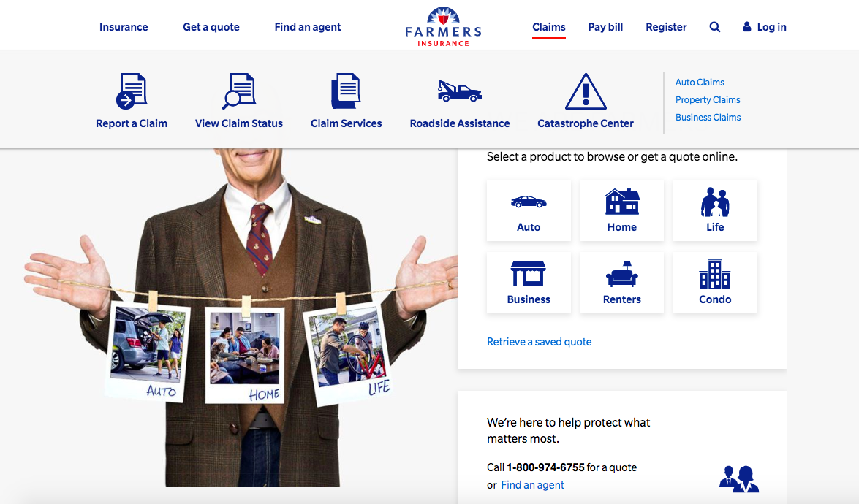This screenshot has width=859, height=504.
Task: Pick the Life insurance family tile
Action: pyautogui.click(x=715, y=210)
